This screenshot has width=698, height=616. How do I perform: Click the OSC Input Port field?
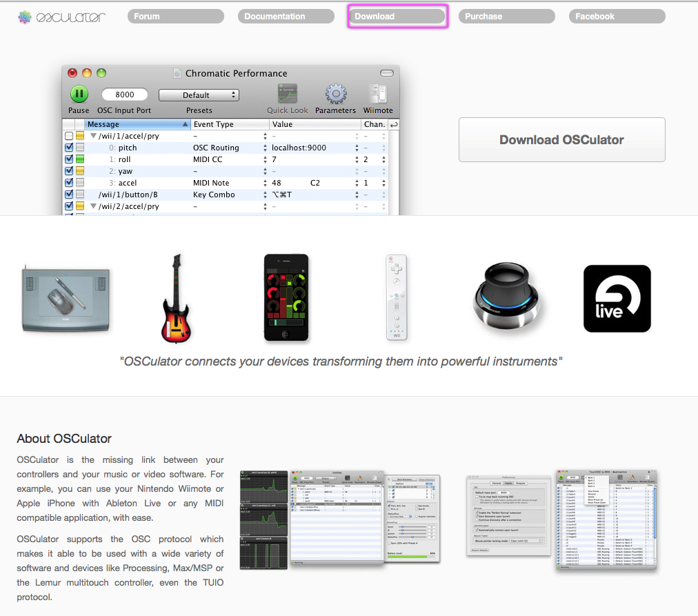125,95
